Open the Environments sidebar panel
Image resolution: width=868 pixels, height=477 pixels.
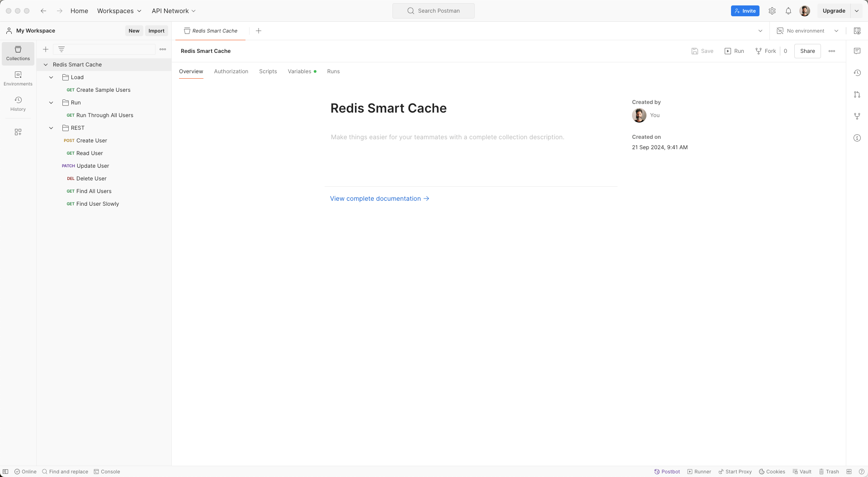tap(18, 79)
